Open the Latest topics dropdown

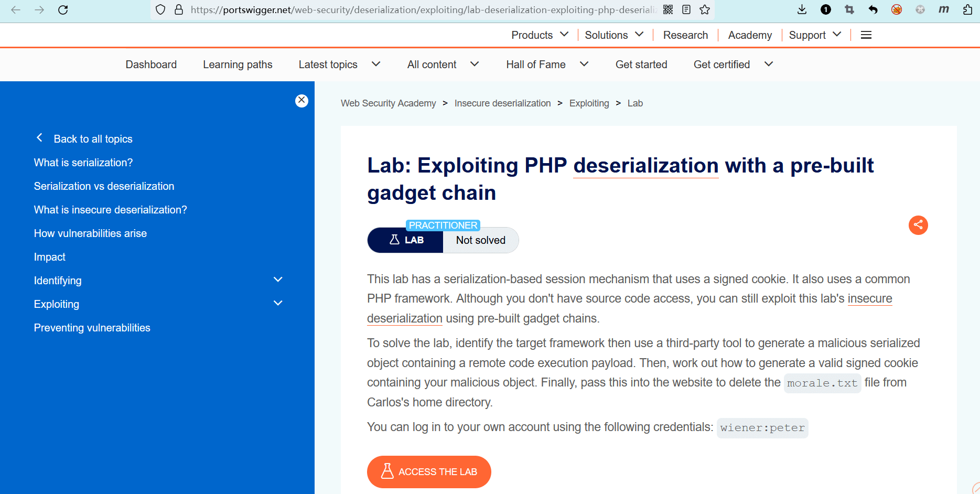coord(339,65)
